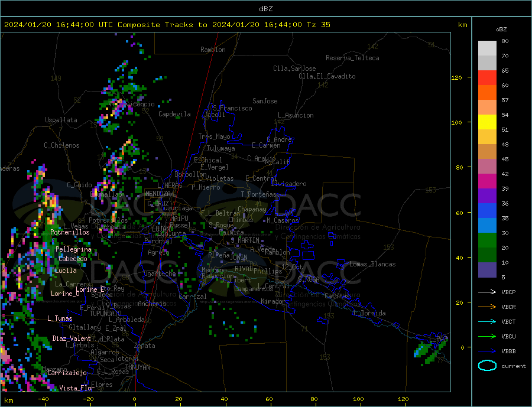
Task: Click the 'Carrizalejo' map label
Action: (x=67, y=373)
